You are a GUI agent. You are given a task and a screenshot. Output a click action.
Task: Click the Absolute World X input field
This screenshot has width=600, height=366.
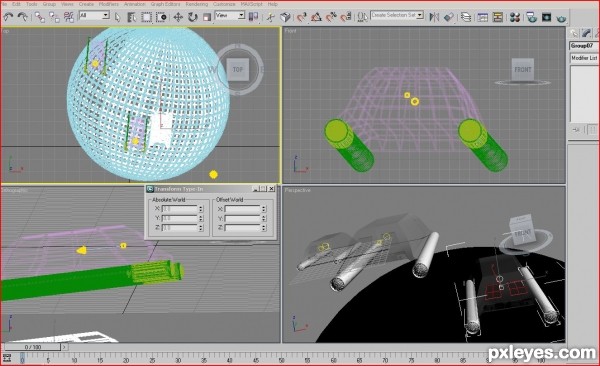[179, 209]
